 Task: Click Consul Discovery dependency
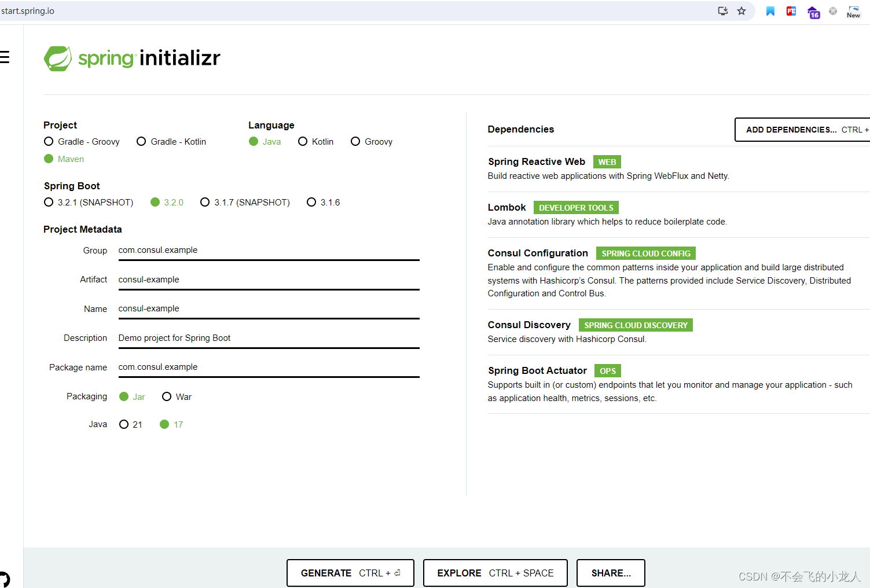678,332
